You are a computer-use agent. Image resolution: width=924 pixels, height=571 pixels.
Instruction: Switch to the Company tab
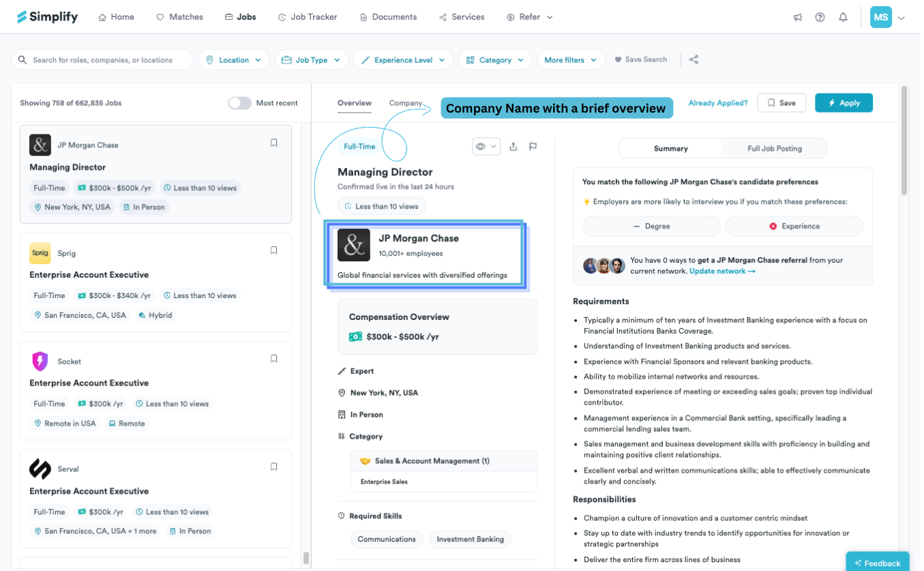[406, 103]
